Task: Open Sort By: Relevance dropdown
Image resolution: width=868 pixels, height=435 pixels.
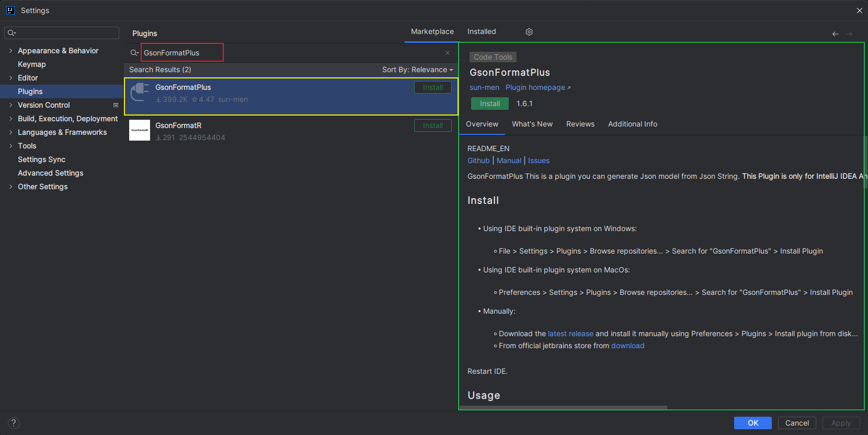Action: 417,70
